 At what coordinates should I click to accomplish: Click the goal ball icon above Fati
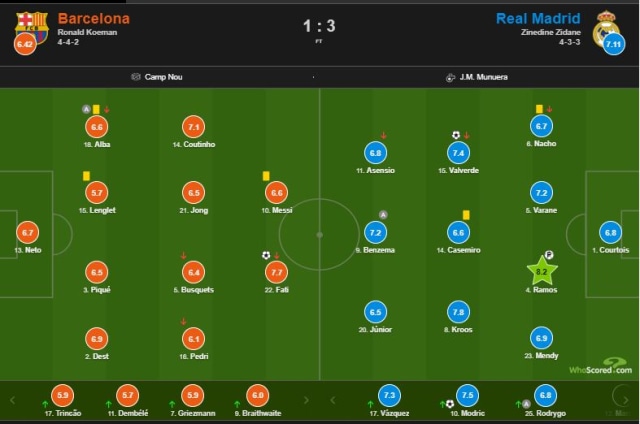click(266, 255)
